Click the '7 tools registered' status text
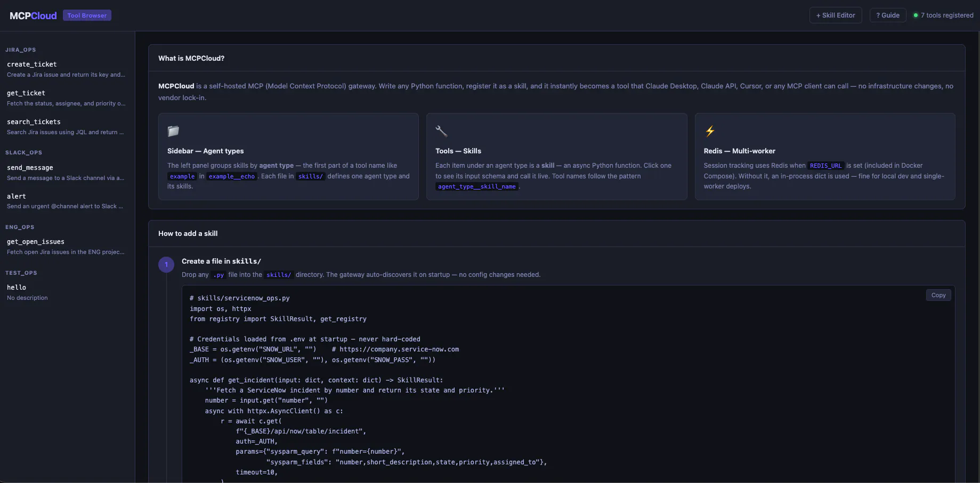Viewport: 980px width, 483px height. [x=947, y=15]
